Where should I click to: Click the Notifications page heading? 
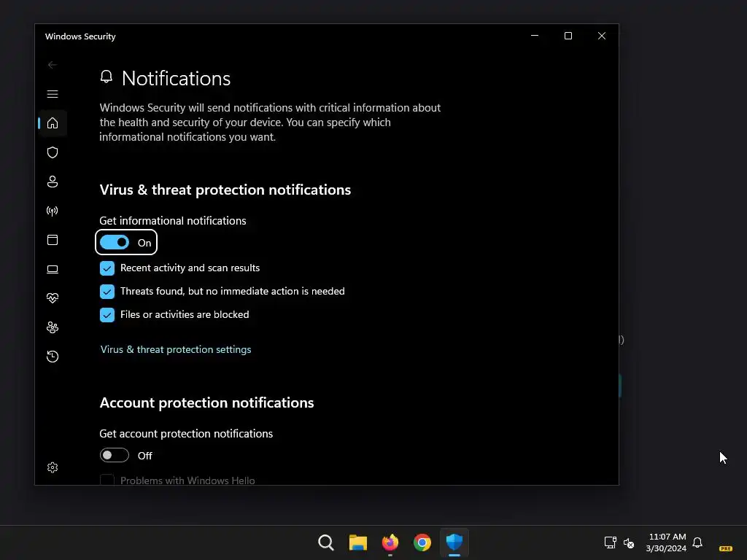[176, 79]
